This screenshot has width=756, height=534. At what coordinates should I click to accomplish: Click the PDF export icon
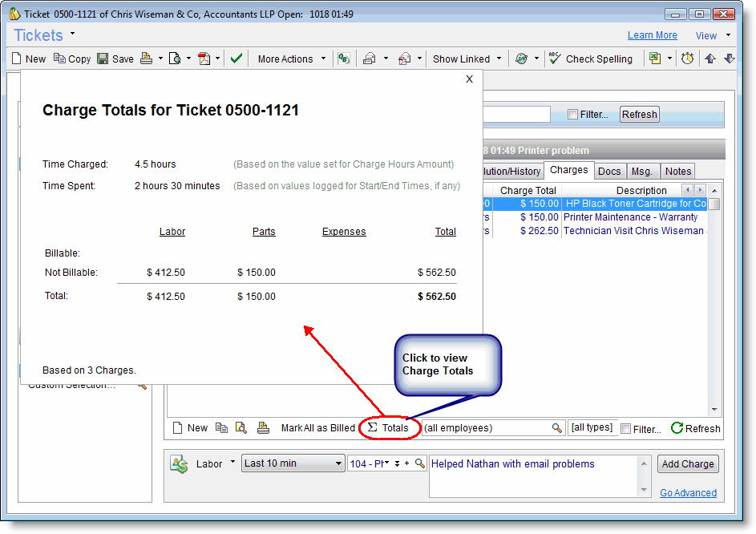[204, 59]
